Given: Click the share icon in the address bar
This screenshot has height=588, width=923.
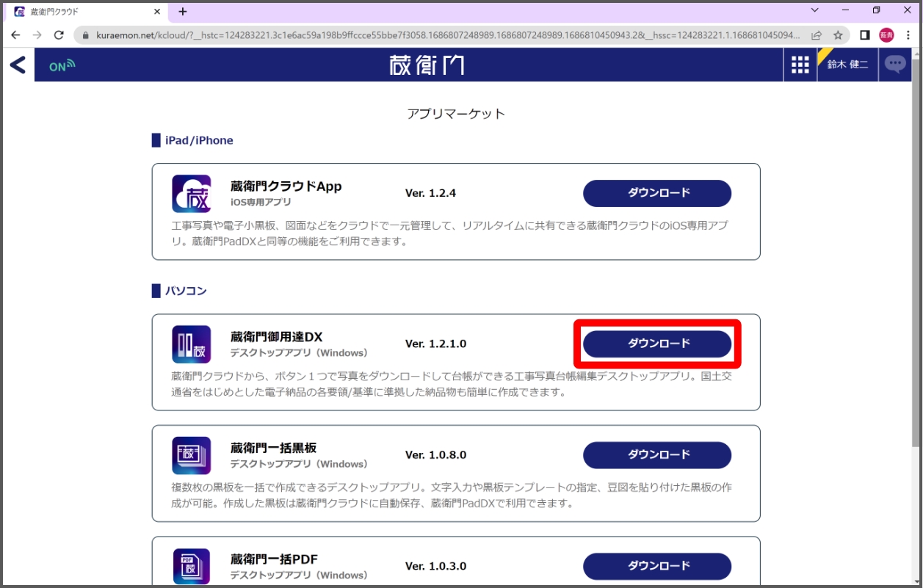Looking at the screenshot, I should pos(817,35).
